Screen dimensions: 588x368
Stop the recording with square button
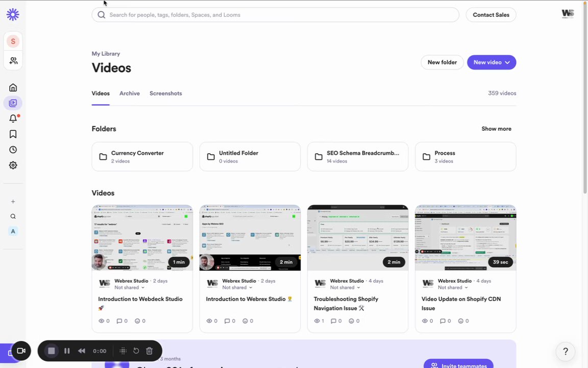pyautogui.click(x=52, y=351)
